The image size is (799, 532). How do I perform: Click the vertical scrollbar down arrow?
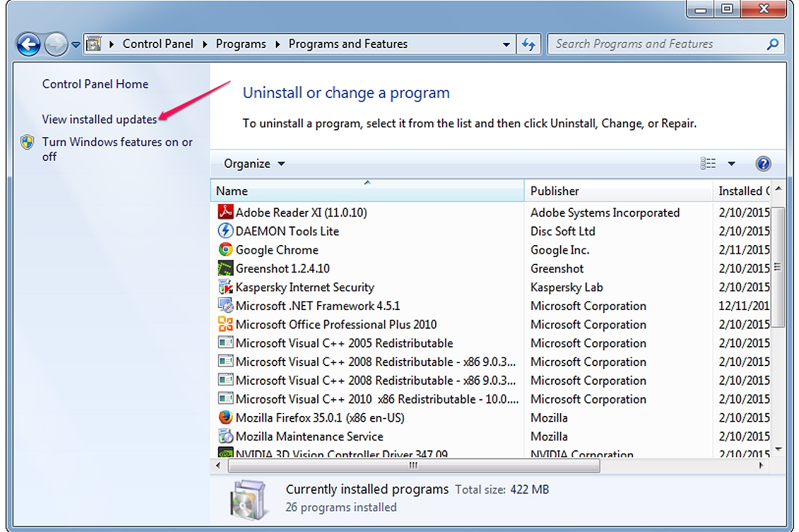(x=778, y=450)
